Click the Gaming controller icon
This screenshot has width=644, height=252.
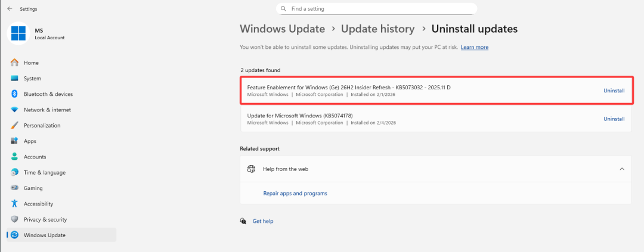[14, 188]
